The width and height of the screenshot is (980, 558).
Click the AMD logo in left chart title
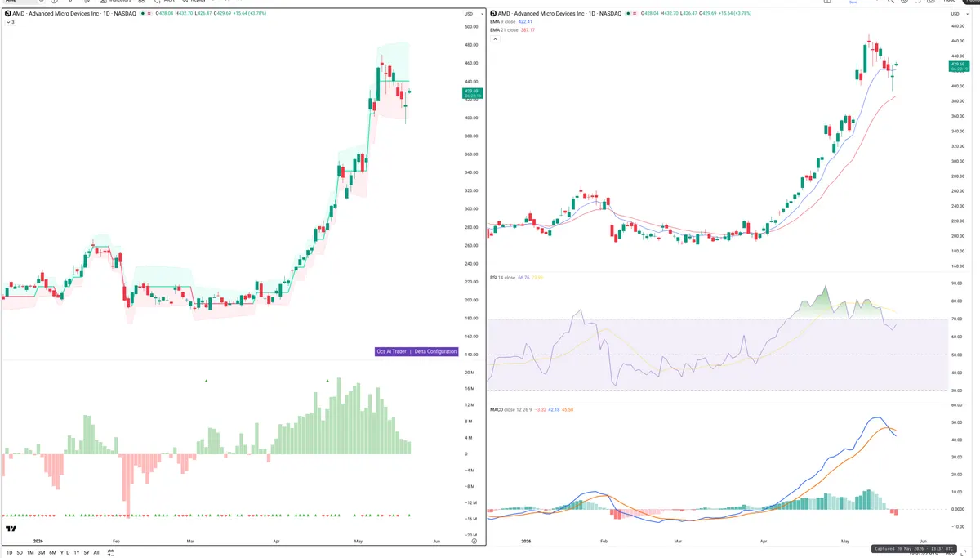point(8,14)
